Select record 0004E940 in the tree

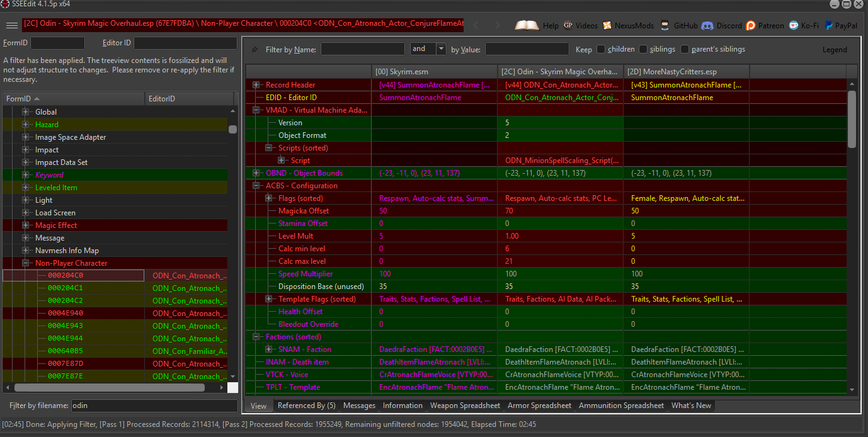[66, 314]
